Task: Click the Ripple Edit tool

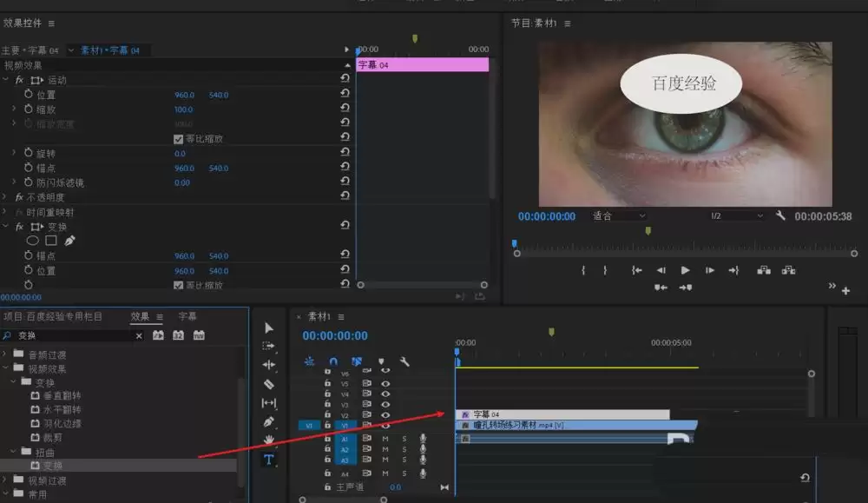Action: [x=268, y=365]
